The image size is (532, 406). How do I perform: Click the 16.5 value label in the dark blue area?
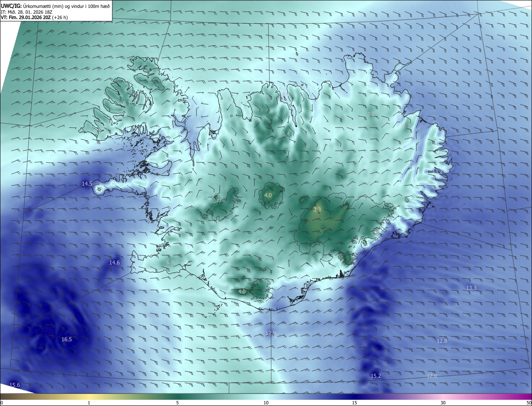click(66, 339)
